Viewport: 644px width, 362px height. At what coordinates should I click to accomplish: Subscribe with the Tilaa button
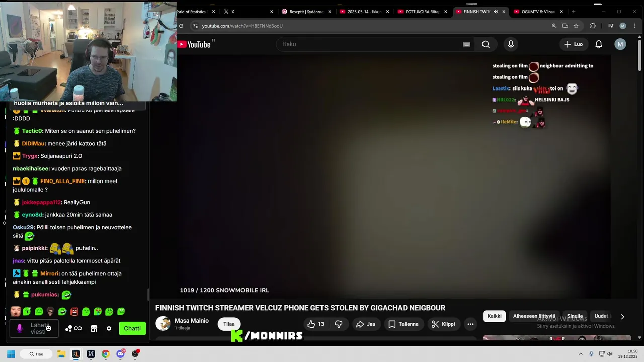tap(229, 324)
